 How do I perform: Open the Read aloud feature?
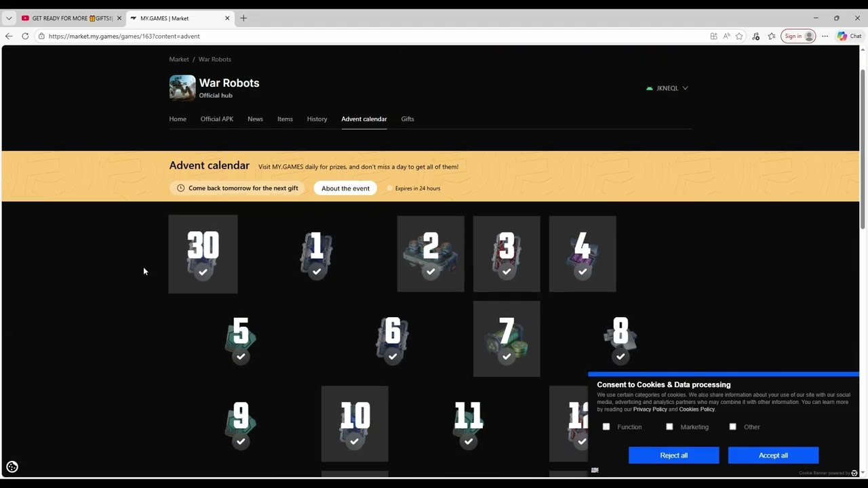[726, 36]
